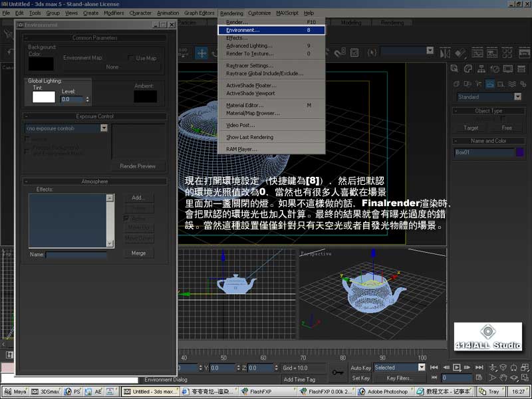Screen dimensions: 532x399
Task: Open the Customize menu
Action: 259,13
